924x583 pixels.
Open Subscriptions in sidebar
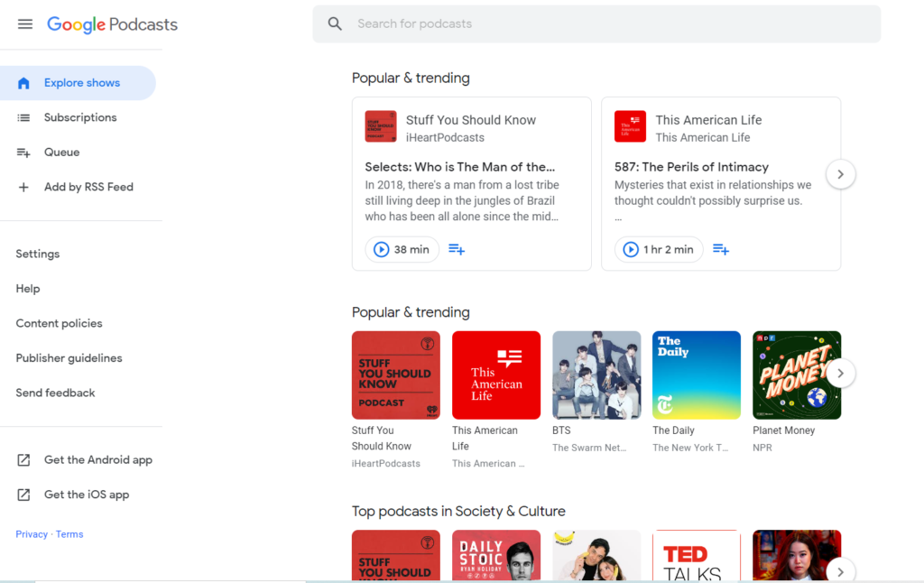click(x=80, y=117)
